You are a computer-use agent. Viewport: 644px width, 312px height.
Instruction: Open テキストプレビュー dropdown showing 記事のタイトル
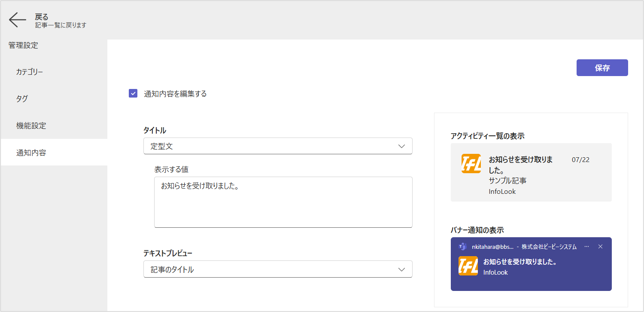point(278,269)
